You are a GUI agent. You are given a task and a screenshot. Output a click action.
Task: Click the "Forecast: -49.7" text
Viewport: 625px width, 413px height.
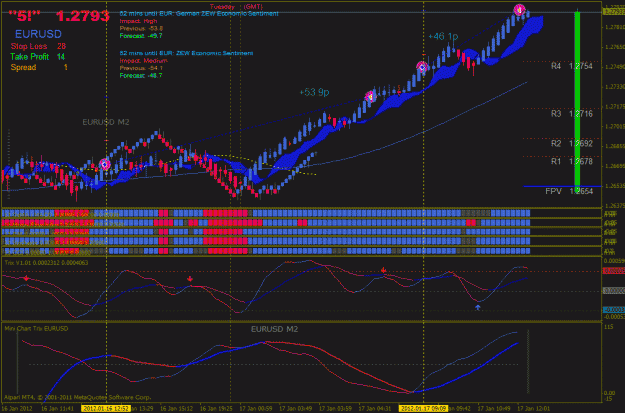(141, 36)
